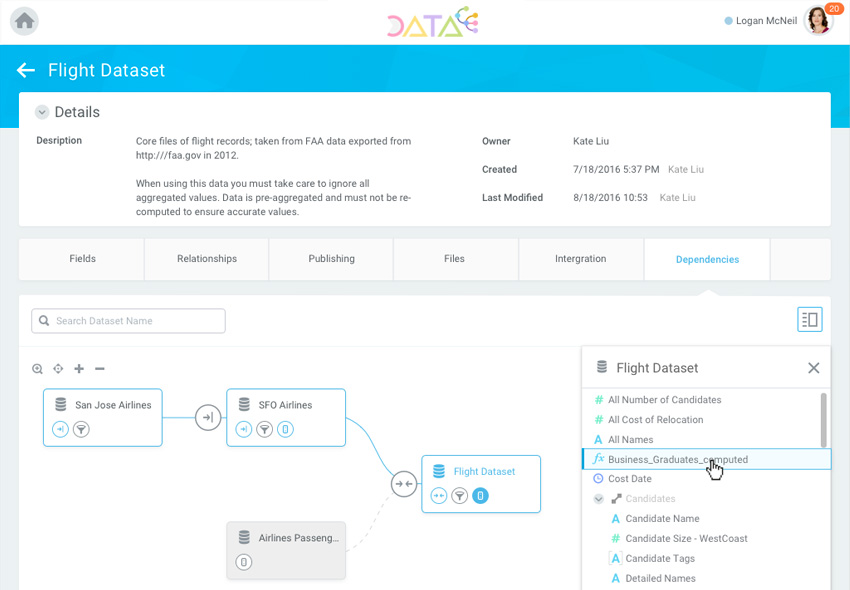Toggle the highlighted blue icon in Flight Dataset node
This screenshot has width=850, height=590.
(x=481, y=495)
